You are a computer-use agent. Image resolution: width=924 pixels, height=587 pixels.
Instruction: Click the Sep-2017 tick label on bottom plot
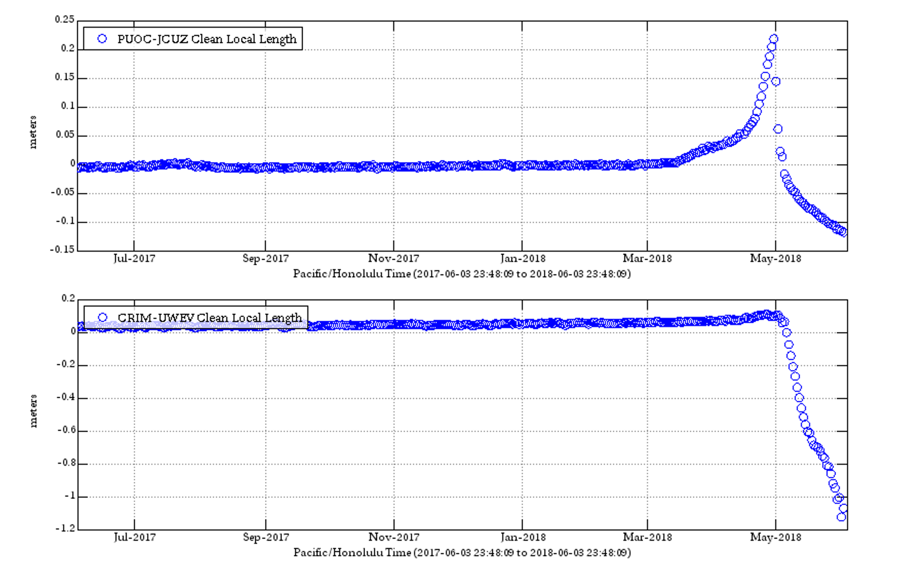point(266,538)
